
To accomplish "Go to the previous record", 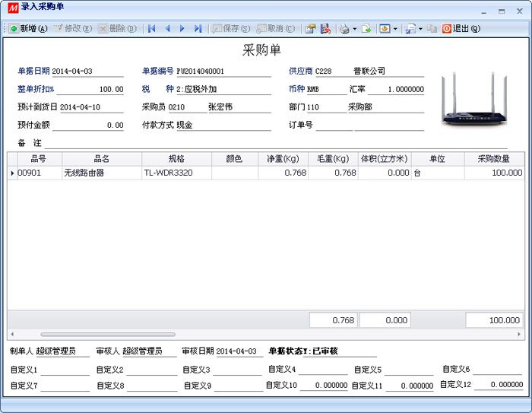I will tap(168, 29).
